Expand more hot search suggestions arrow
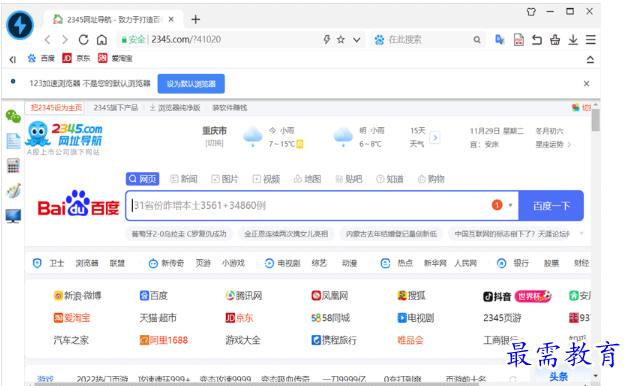Viewport: 628px width, 386px height. [581, 233]
